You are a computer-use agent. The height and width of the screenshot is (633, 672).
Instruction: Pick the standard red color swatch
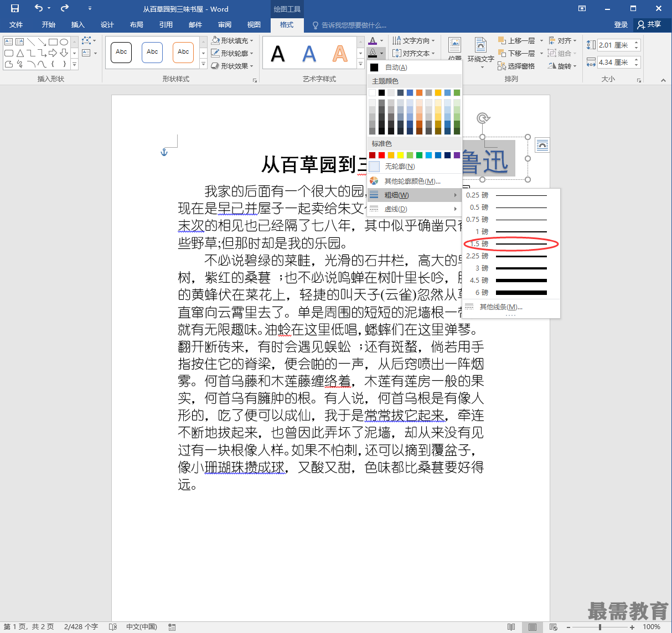tap(381, 155)
